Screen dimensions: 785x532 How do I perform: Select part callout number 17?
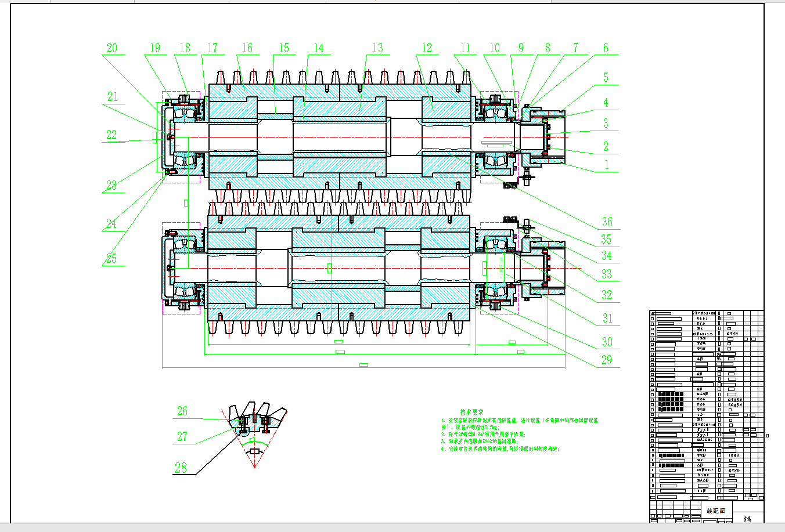pyautogui.click(x=213, y=48)
